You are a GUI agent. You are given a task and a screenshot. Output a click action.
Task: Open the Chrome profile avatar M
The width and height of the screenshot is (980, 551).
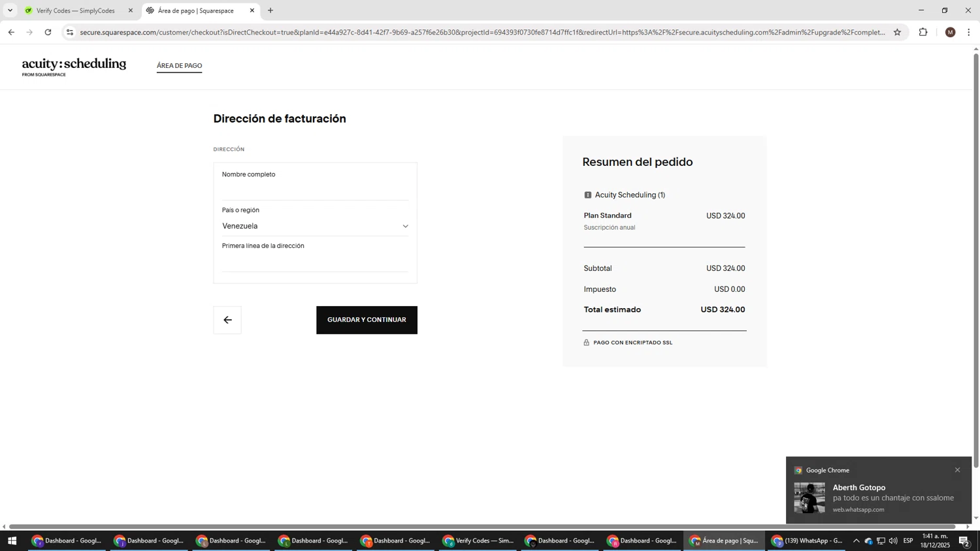click(x=951, y=32)
